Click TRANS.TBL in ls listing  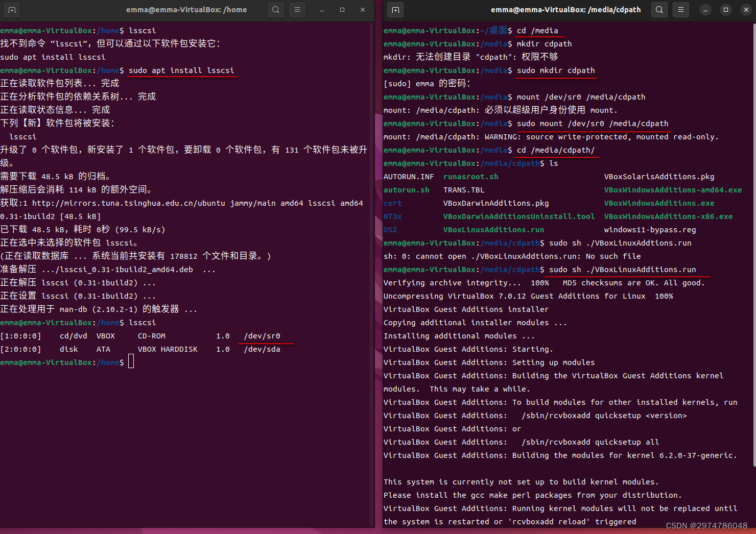[464, 190]
